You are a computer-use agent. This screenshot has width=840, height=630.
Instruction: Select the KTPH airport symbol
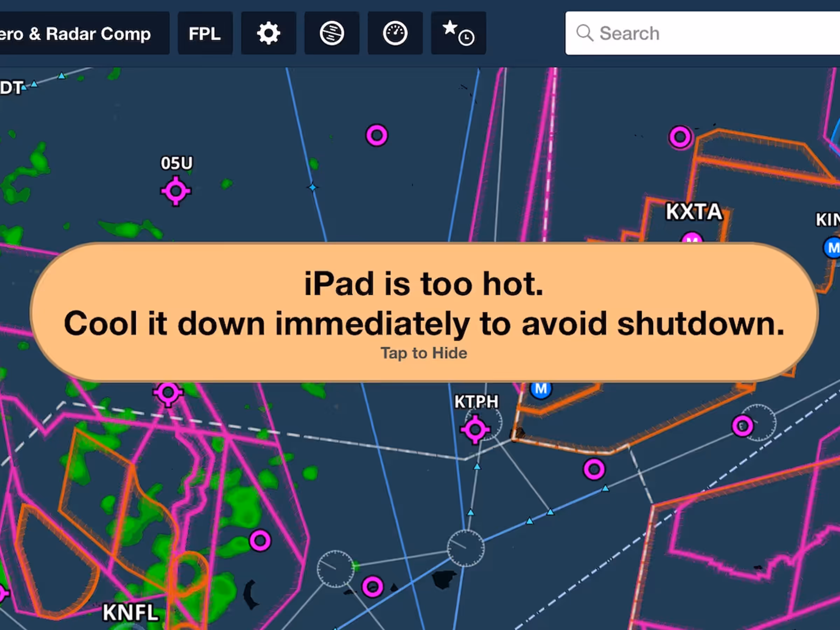coord(475,429)
